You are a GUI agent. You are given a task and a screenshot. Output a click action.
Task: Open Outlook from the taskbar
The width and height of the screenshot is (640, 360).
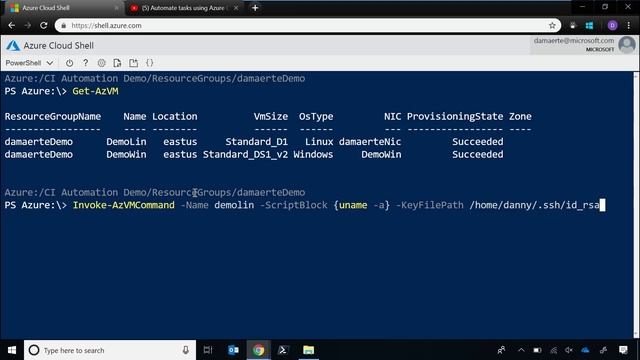tap(233, 350)
